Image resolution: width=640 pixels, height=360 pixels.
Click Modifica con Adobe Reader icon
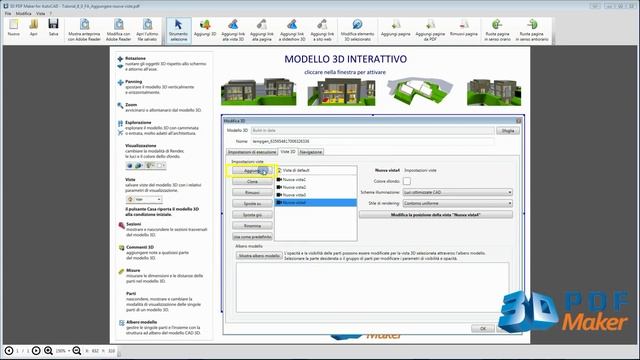coord(118,30)
